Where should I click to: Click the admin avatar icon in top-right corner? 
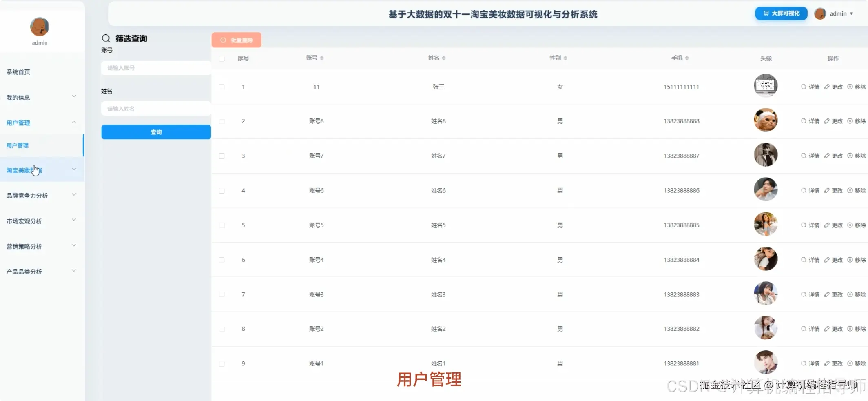820,13
